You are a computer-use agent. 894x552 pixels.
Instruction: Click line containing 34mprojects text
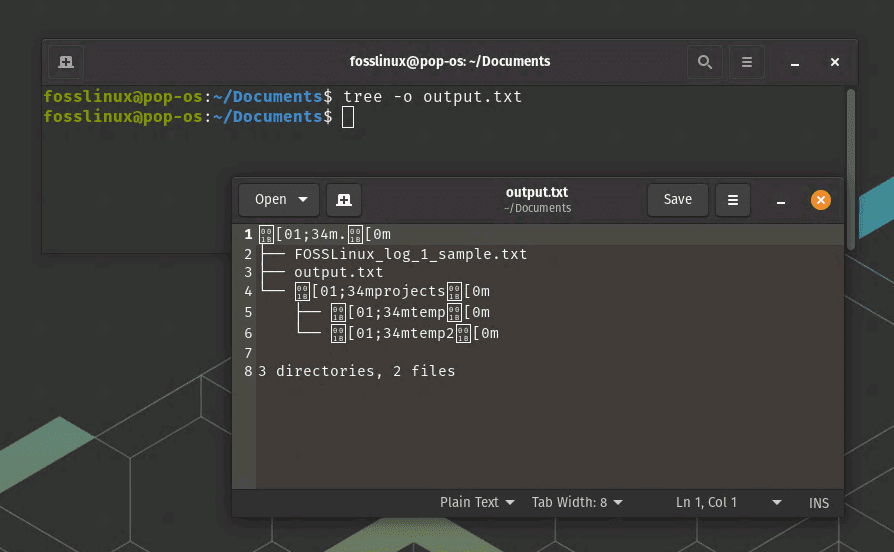392,291
